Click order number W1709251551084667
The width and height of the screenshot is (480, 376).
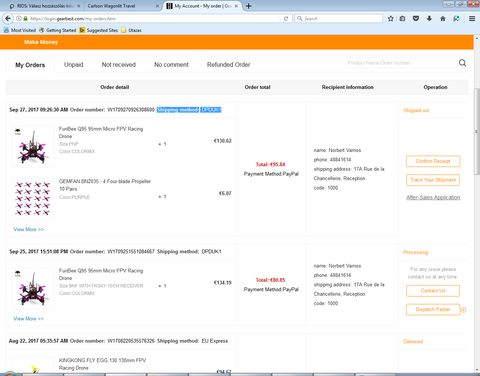click(131, 252)
